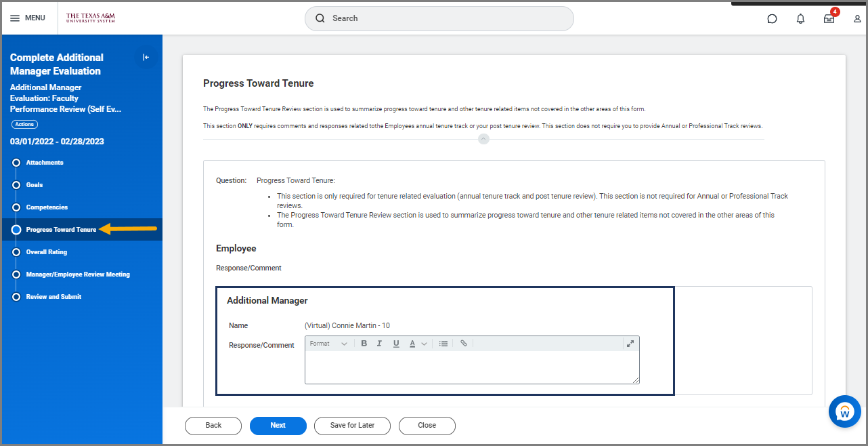868x446 pixels.
Task: Go to the Overall Rating step
Action: (x=46, y=252)
